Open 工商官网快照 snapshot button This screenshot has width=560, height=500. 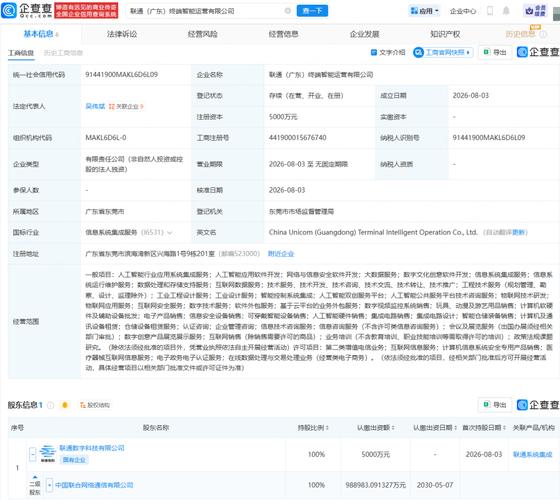(443, 52)
